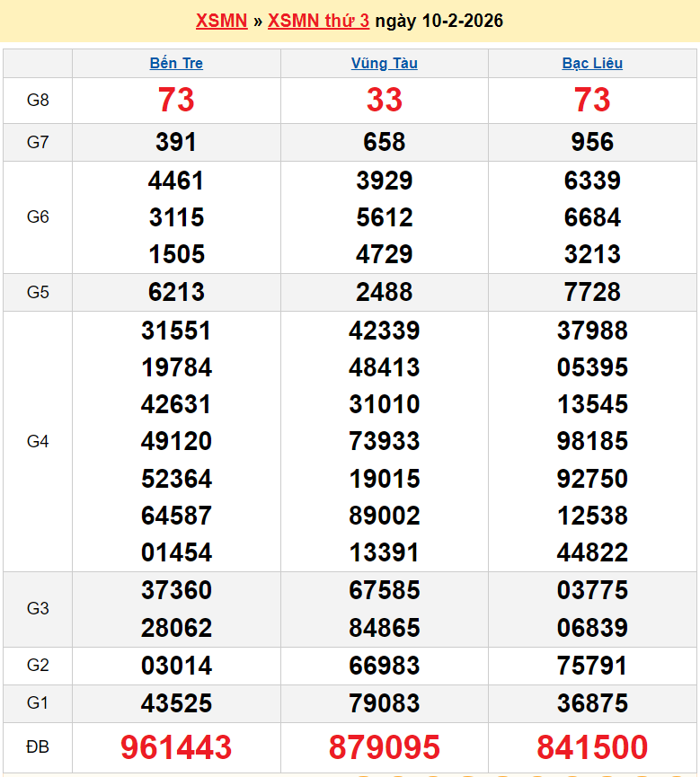This screenshot has height=777, width=700.
Task: Click the G8 result 73 under Bến Tre
Action: (176, 100)
